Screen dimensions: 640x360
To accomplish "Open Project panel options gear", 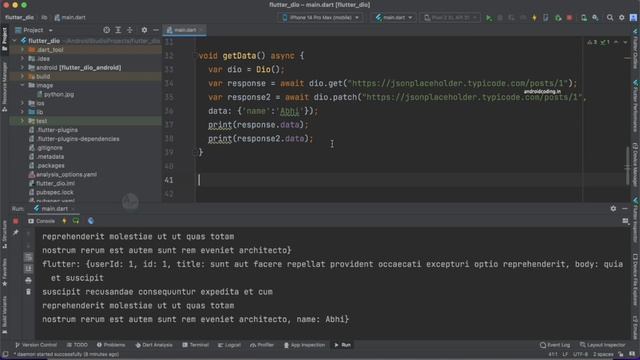I will coord(144,30).
